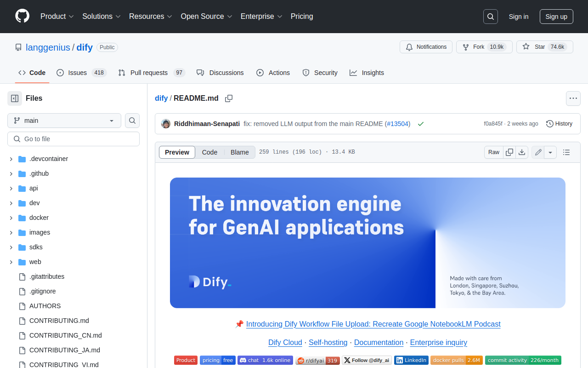
Task: Open the Product menu
Action: pyautogui.click(x=57, y=17)
